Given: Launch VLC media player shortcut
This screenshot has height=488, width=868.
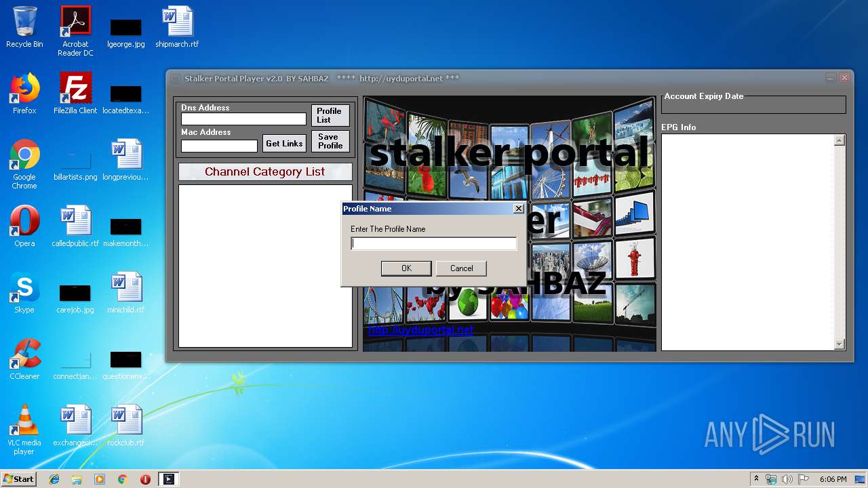Looking at the screenshot, I should coord(24,430).
